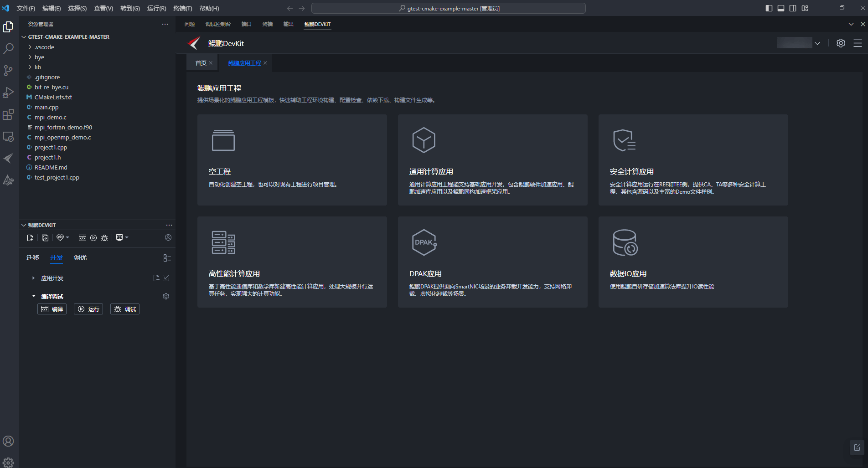Click the title bar search box

pos(449,8)
